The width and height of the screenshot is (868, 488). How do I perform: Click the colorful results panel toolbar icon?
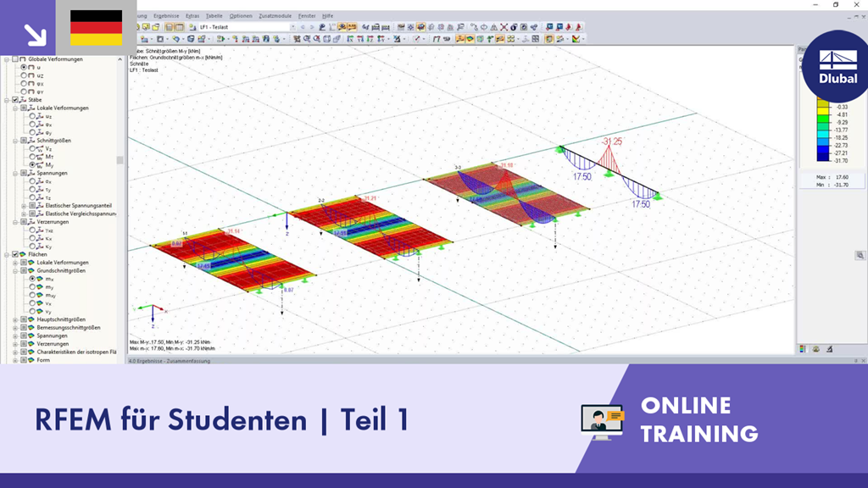576,39
